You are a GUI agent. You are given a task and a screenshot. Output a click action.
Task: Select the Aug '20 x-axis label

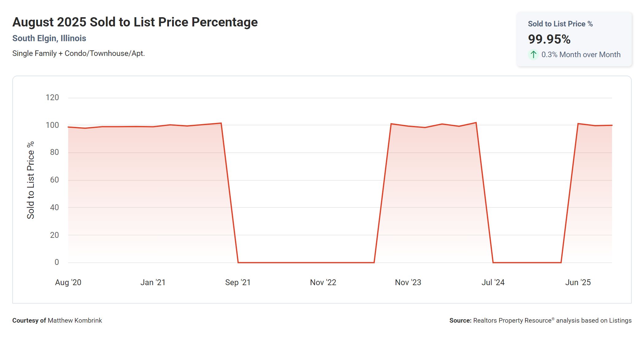pos(68,282)
